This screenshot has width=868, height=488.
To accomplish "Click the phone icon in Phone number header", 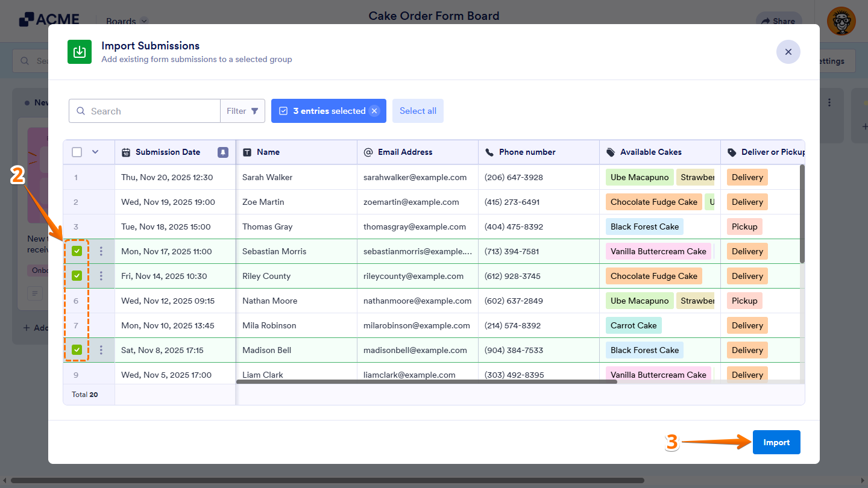I will click(x=489, y=152).
